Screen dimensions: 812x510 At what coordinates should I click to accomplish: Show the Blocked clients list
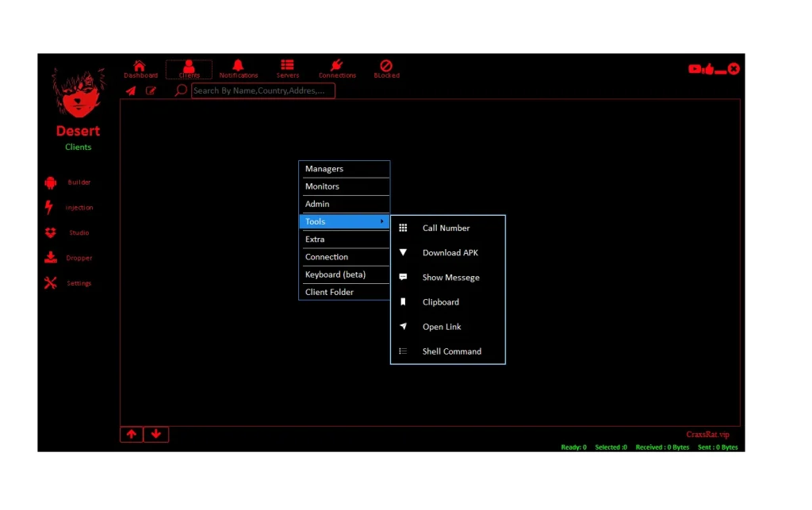tap(386, 67)
